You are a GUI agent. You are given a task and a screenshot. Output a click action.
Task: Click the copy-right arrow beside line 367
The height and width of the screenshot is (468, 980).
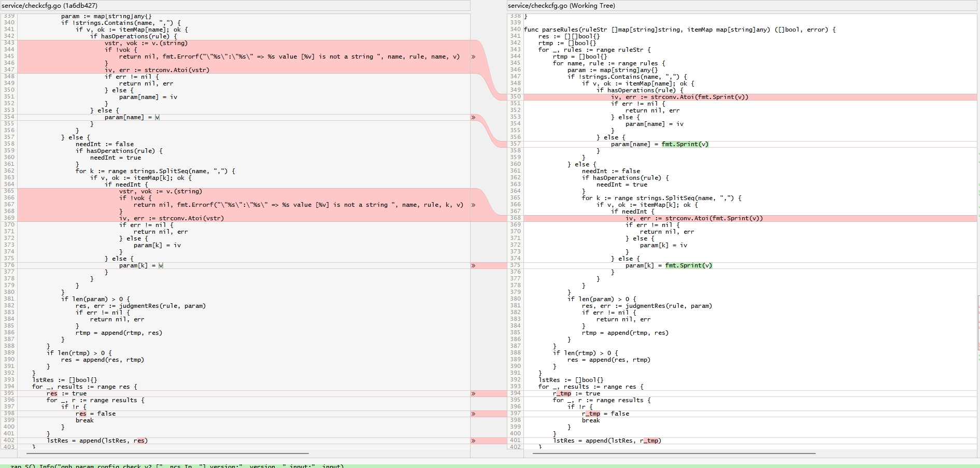click(473, 205)
